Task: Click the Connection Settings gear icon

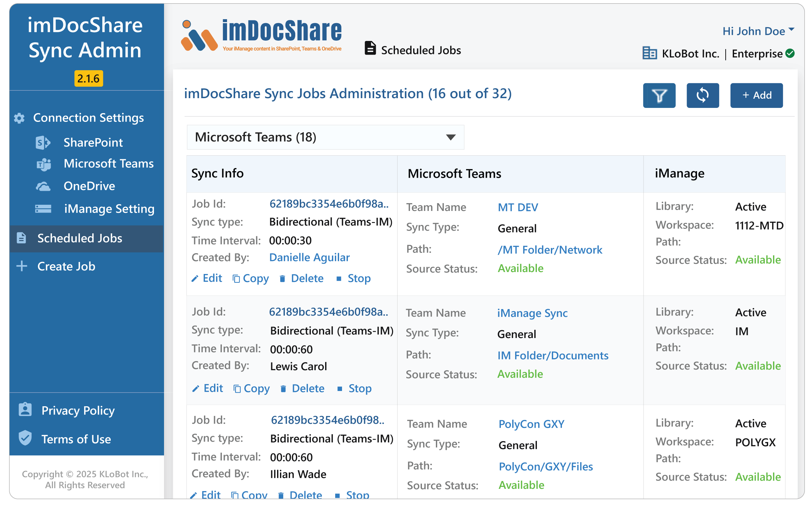Action: (19, 118)
